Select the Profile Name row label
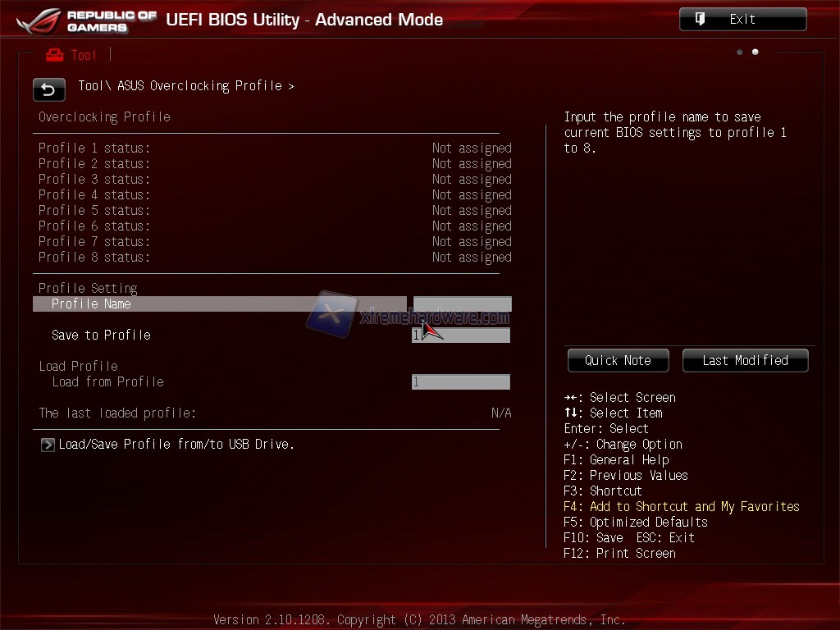The image size is (840, 630). click(91, 304)
